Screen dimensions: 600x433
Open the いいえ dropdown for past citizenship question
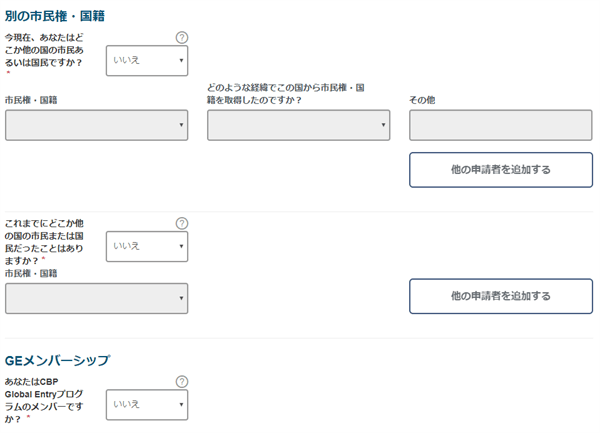tap(147, 246)
